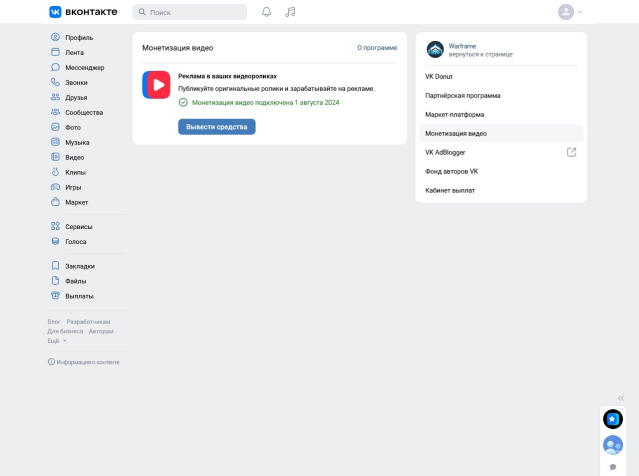Click the VK logo in header
This screenshot has width=639, height=476.
click(x=83, y=12)
